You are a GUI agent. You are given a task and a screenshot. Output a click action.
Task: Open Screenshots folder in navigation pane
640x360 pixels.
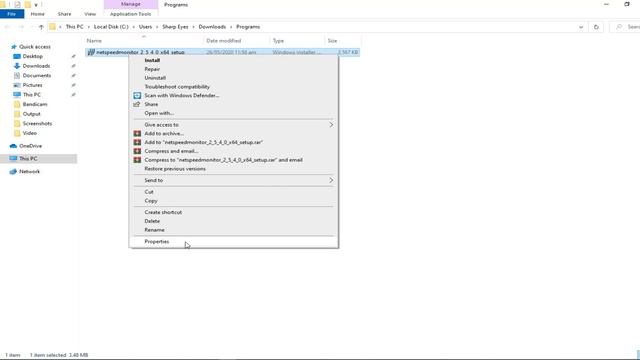coord(37,124)
